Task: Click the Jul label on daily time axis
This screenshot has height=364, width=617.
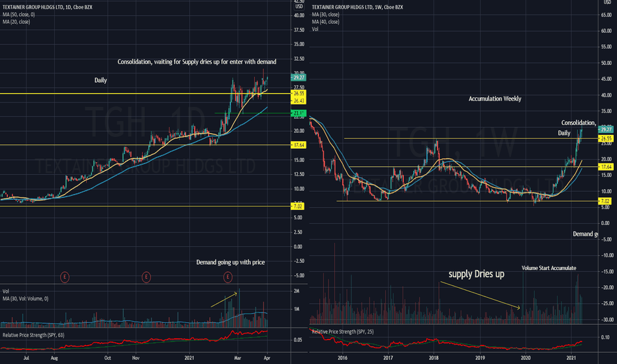Action: (26, 358)
